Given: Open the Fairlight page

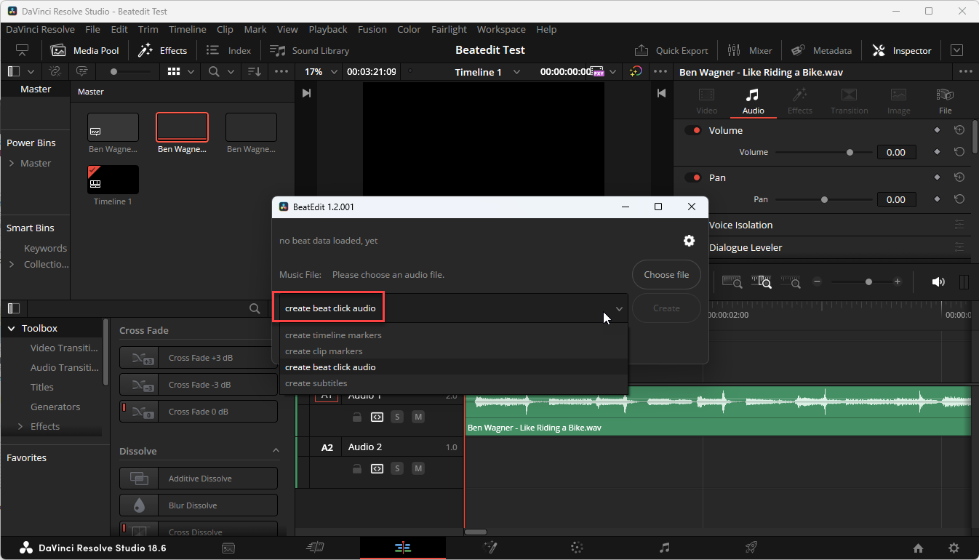Looking at the screenshot, I should point(664,548).
